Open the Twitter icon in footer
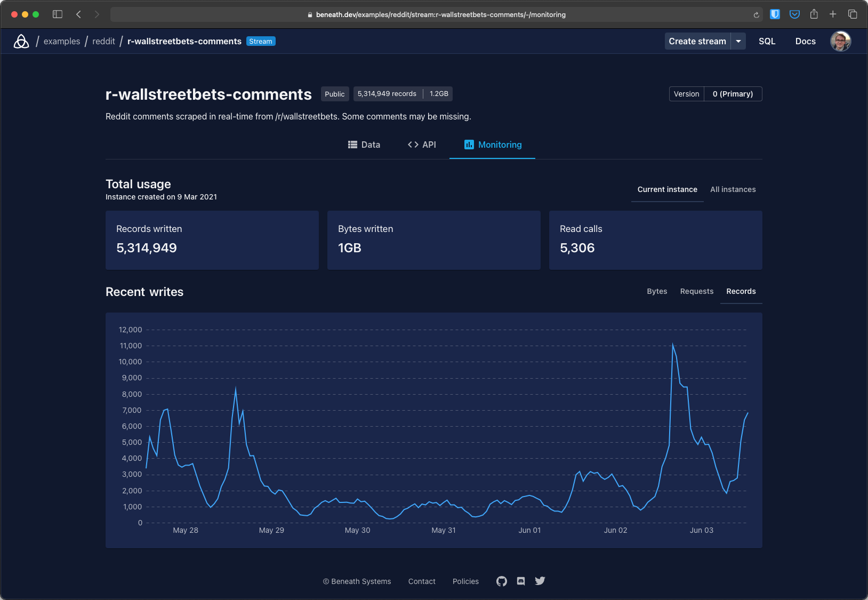 pos(540,581)
